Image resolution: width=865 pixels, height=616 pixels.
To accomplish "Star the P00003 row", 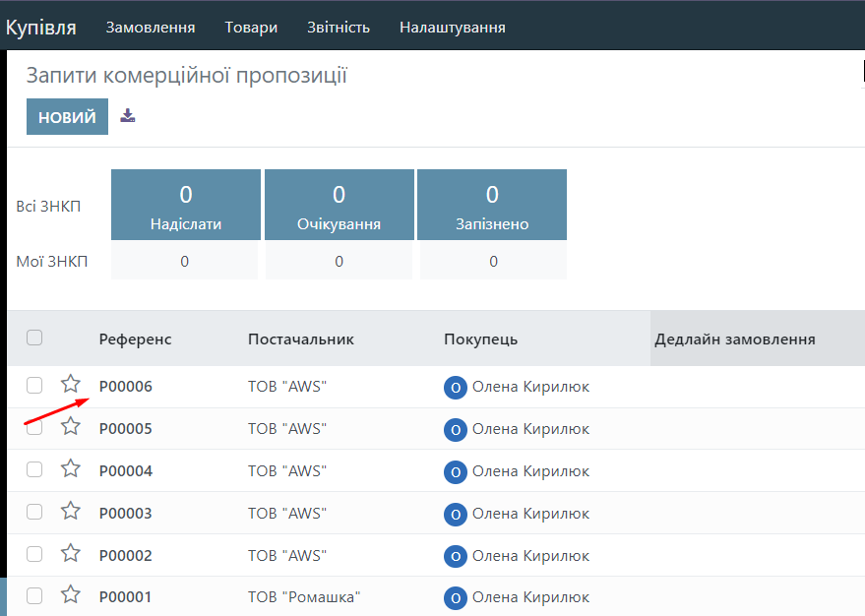I will coord(71,511).
